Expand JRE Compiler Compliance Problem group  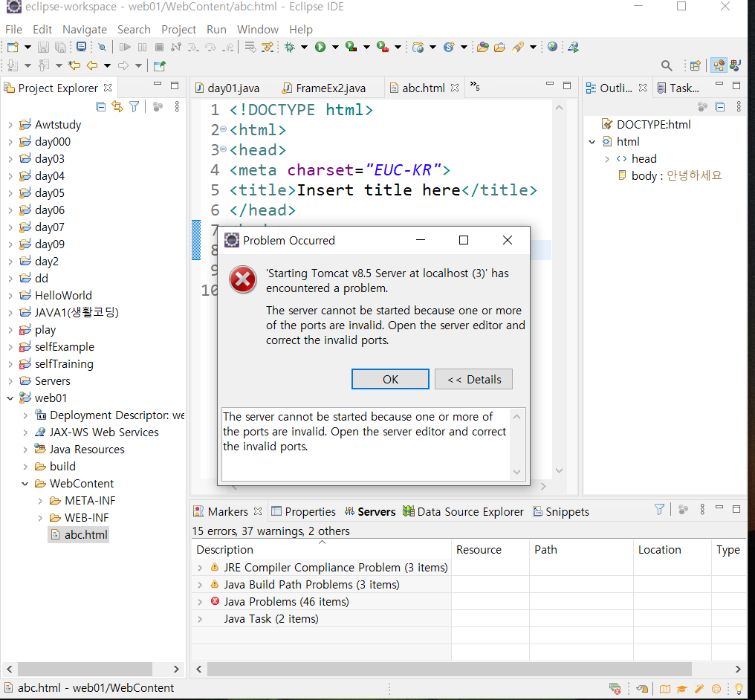pyautogui.click(x=200, y=568)
